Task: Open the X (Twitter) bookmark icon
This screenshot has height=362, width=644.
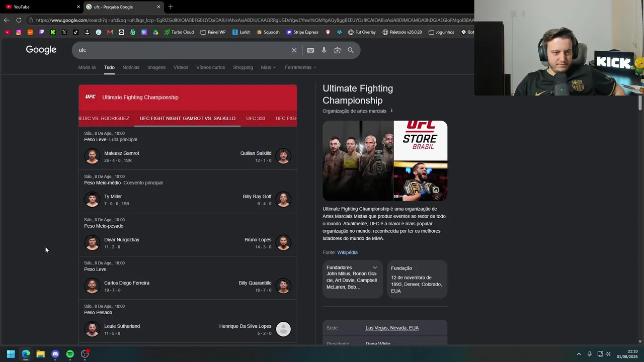Action: pyautogui.click(x=64, y=32)
